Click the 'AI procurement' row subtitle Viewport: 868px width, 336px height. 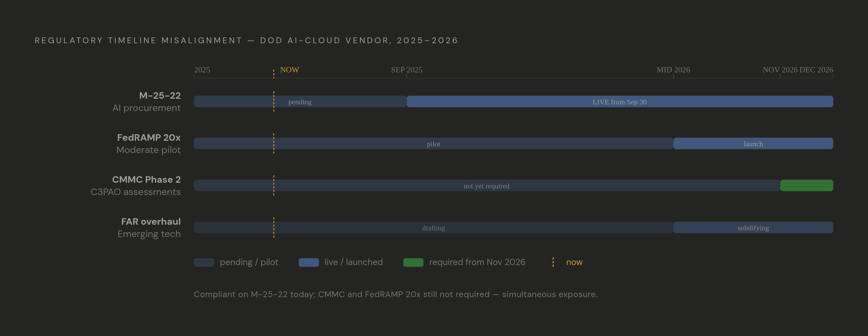tap(147, 108)
